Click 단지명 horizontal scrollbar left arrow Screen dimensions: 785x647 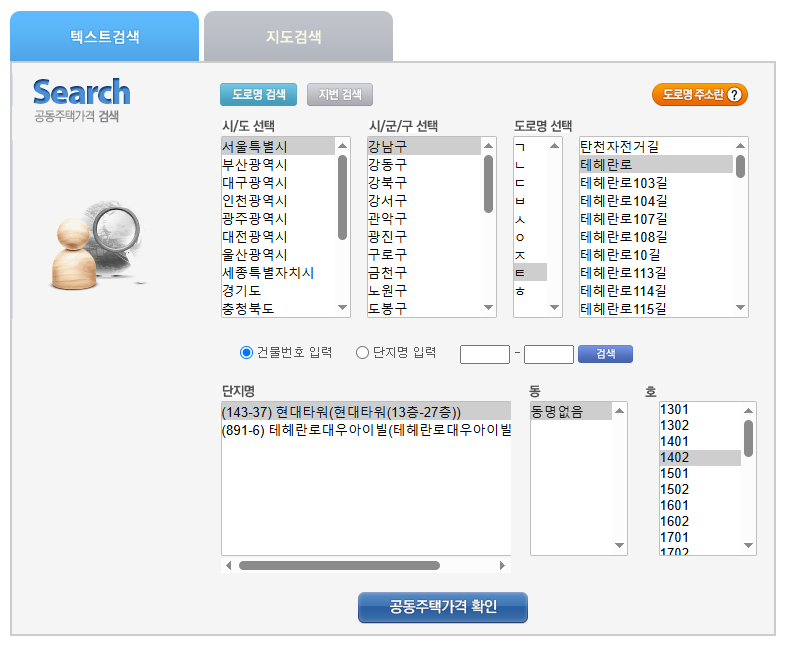(x=229, y=565)
